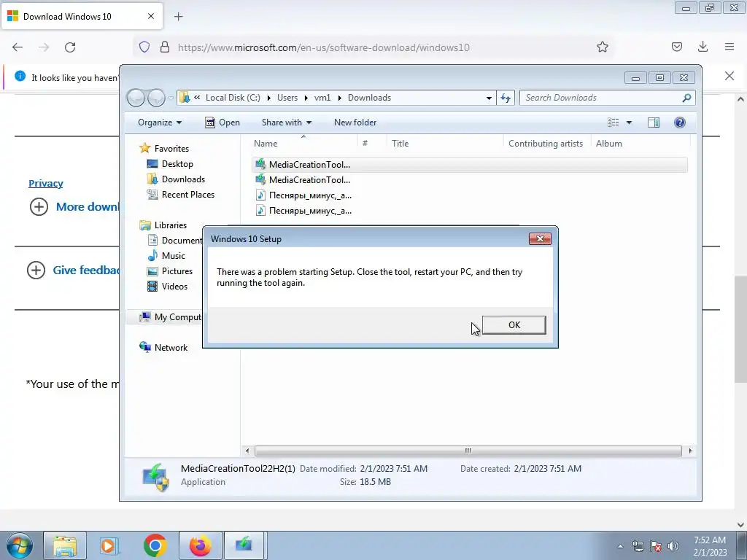Screen dimensions: 747x560
Task: Switch to Firefox in the taskbar
Action: [x=201, y=545]
